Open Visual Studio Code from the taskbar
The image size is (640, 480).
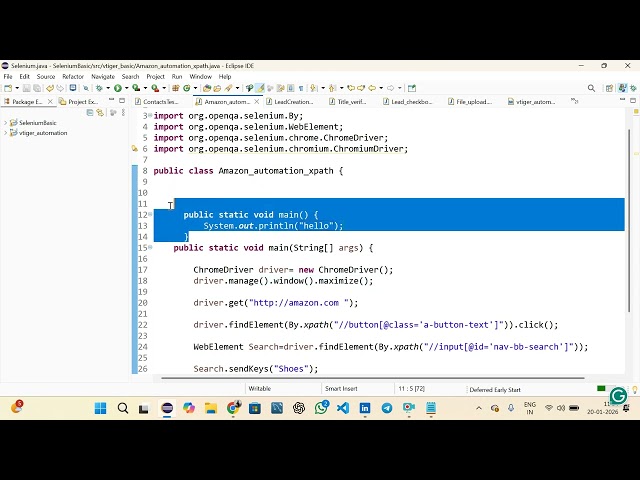(343, 408)
